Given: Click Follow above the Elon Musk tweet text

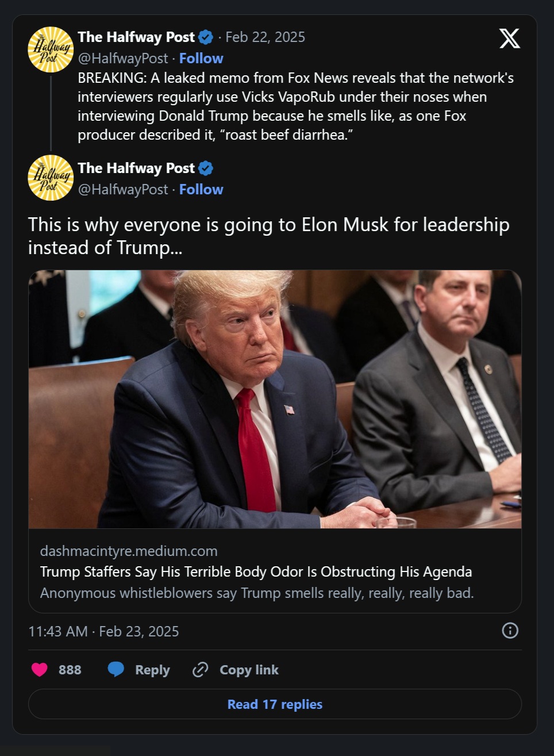Looking at the screenshot, I should tap(201, 190).
